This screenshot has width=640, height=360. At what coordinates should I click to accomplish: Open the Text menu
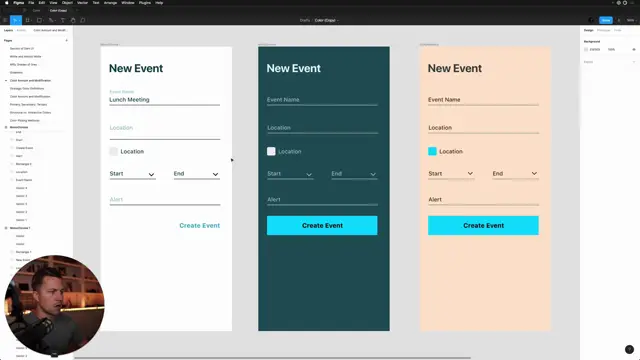[96, 2]
